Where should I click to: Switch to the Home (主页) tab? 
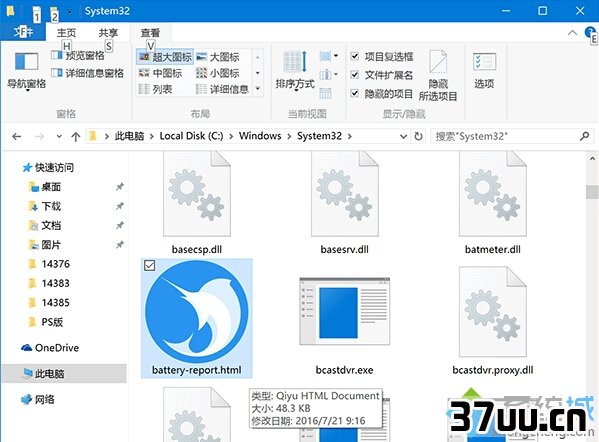(66, 33)
